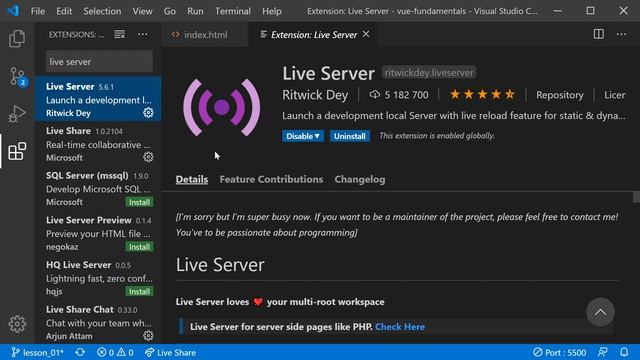The height and width of the screenshot is (360, 640).
Task: Open the View menu
Action: coord(142,11)
